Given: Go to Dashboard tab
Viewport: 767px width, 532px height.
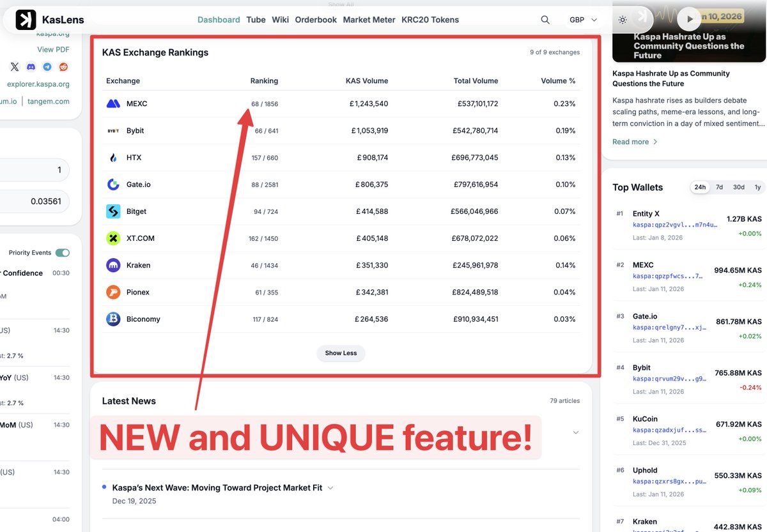Looking at the screenshot, I should (219, 20).
